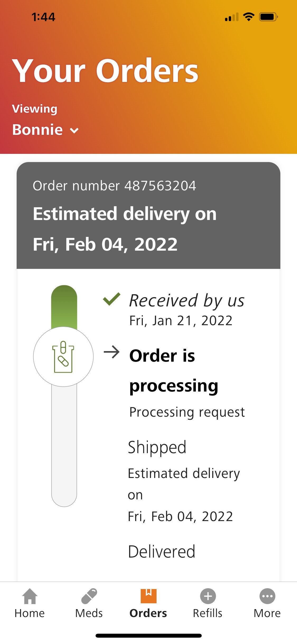Viewport: 297px width, 644px height.
Task: Tap the Home house icon
Action: pos(30,596)
